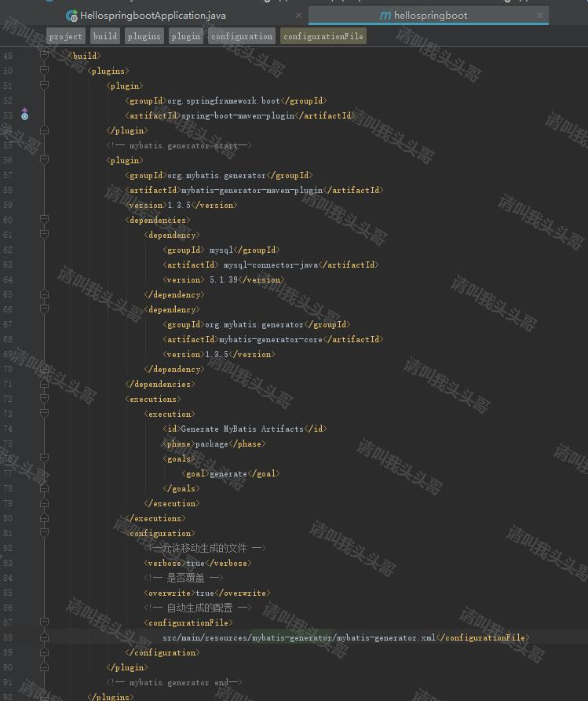The image size is (588, 701).
Task: Collapse the configurationFile fold marker at line 87
Action: [x=44, y=622]
